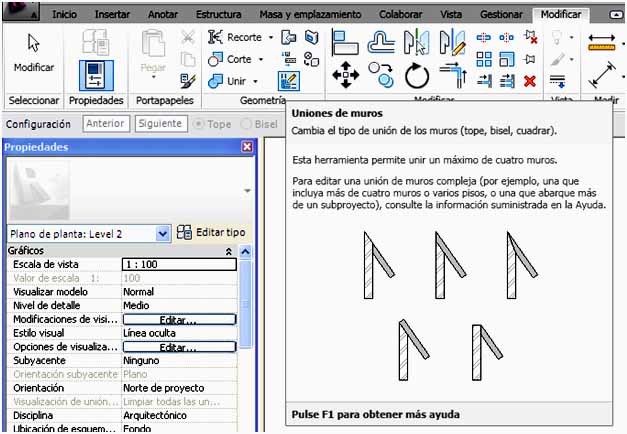Click the Mirror pick axis icon

pos(416,42)
